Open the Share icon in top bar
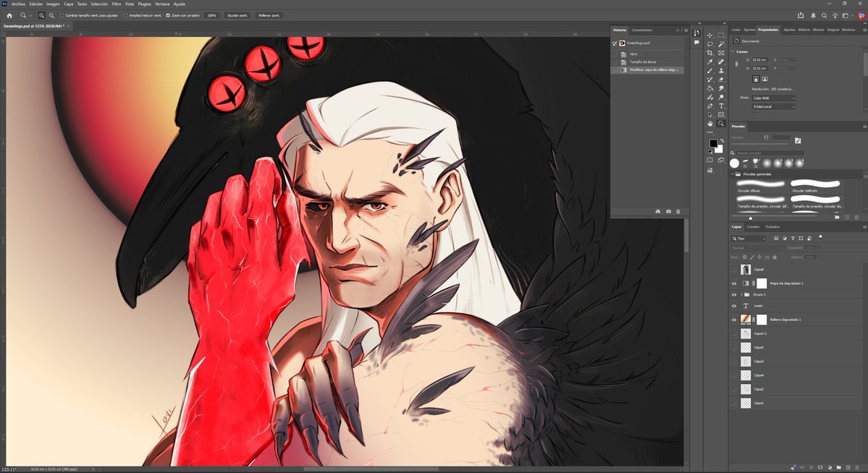 point(801,15)
